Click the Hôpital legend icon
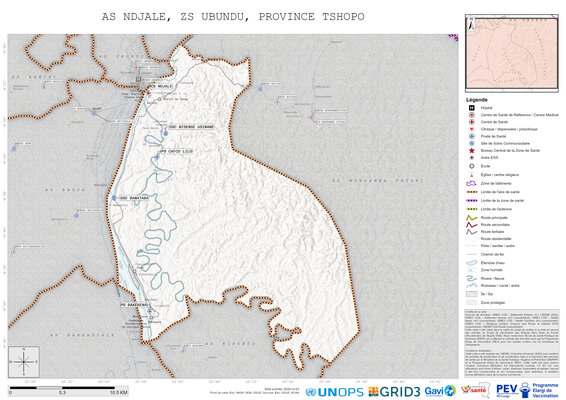Image resolution: width=566 pixels, height=400 pixels. click(471, 108)
